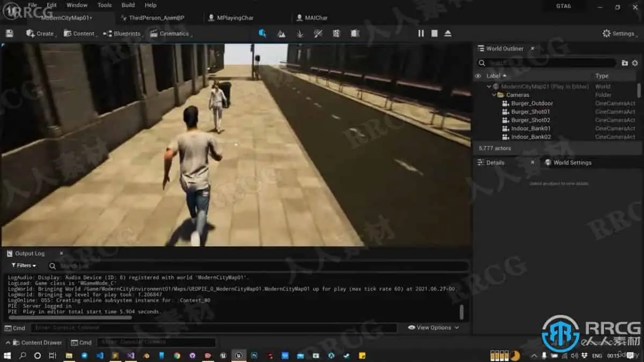The width and height of the screenshot is (644, 362).
Task: Open the Fracture mode icon
Action: point(336,33)
